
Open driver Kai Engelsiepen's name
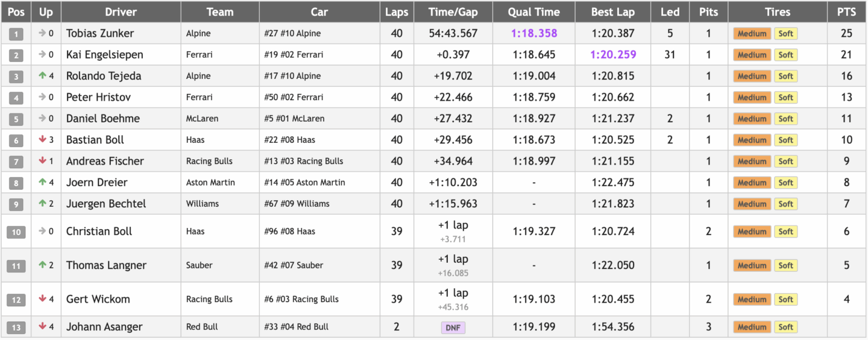(105, 55)
